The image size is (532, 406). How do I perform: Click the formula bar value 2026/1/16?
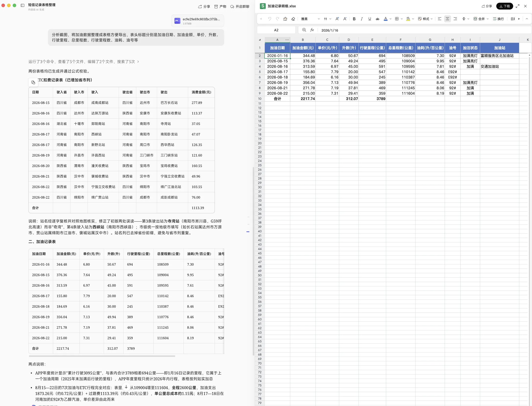tap(330, 30)
